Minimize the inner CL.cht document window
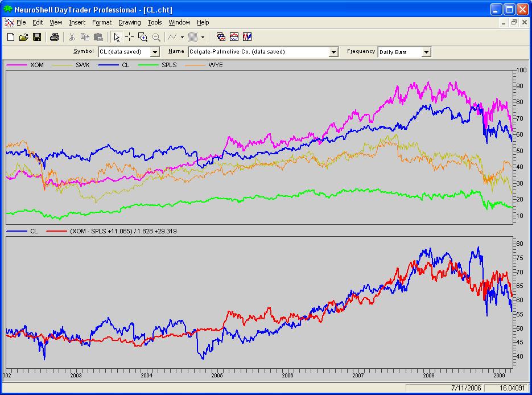The image size is (532, 395). 504,22
